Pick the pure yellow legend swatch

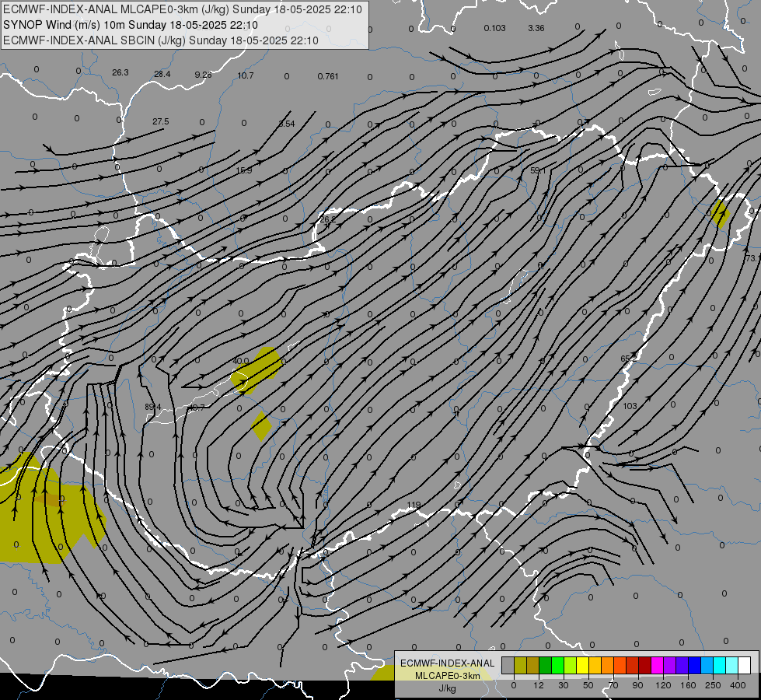tap(582, 666)
